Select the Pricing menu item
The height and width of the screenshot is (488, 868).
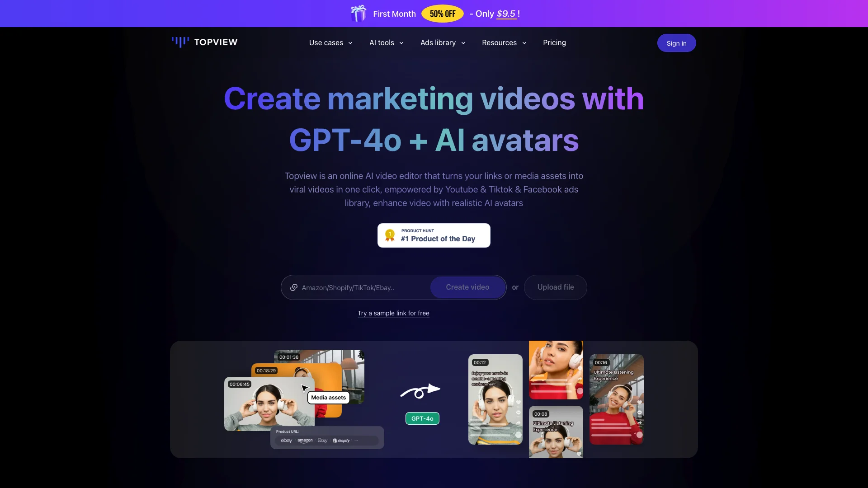coord(554,43)
